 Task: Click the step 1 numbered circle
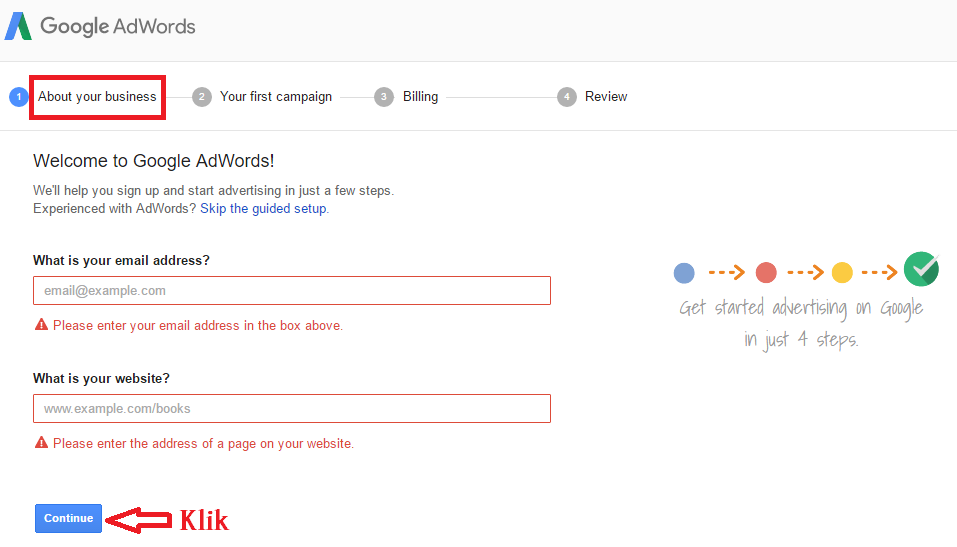pyautogui.click(x=18, y=97)
